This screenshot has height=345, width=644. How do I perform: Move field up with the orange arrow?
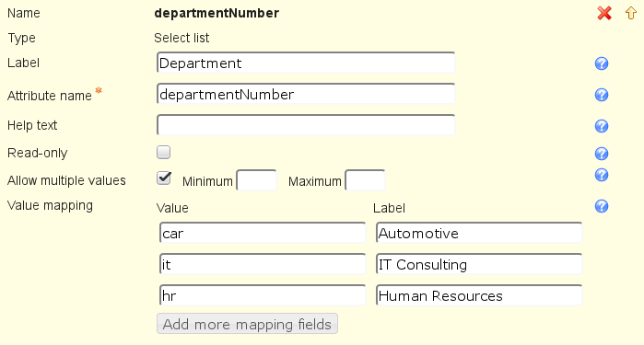point(631,13)
